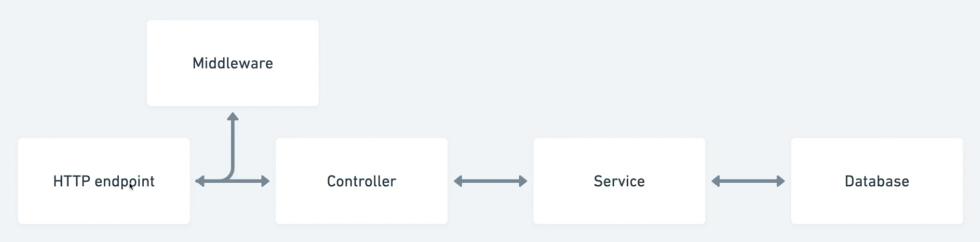Select the vertical arrow shaft leading to Middleware
Screen dimensions: 980x242
coord(233,145)
